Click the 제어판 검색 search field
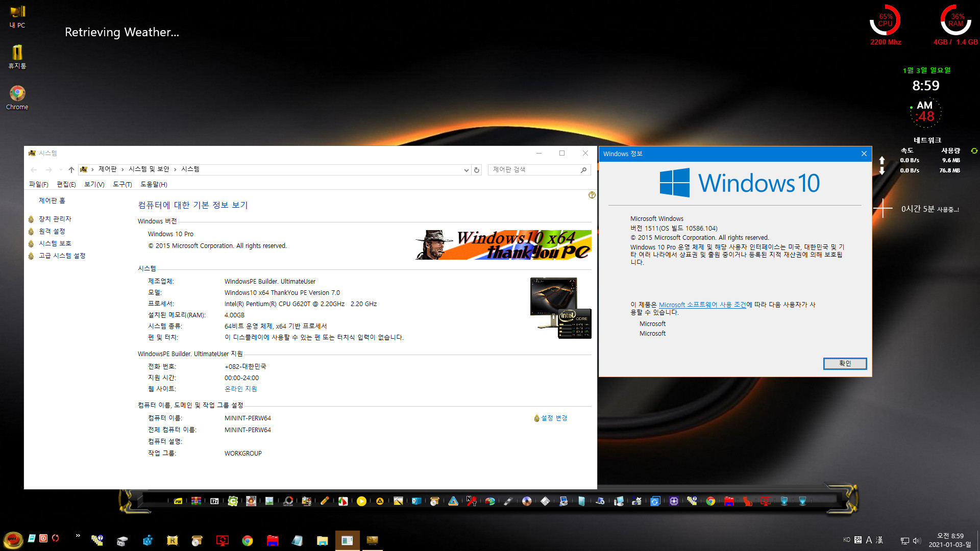Image resolution: width=980 pixels, height=551 pixels. click(539, 170)
